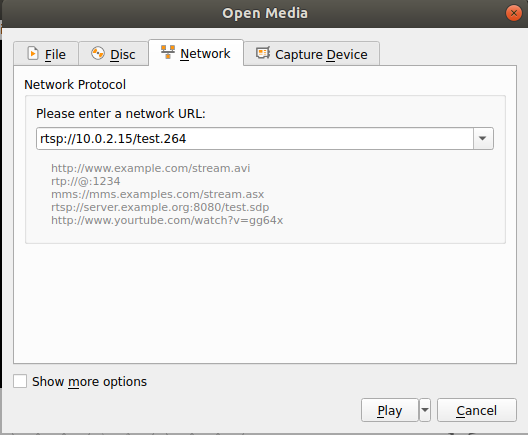Focus the rtsp://10.0.2.15/test.264 URL field
The height and width of the screenshot is (435, 528).
(x=255, y=138)
